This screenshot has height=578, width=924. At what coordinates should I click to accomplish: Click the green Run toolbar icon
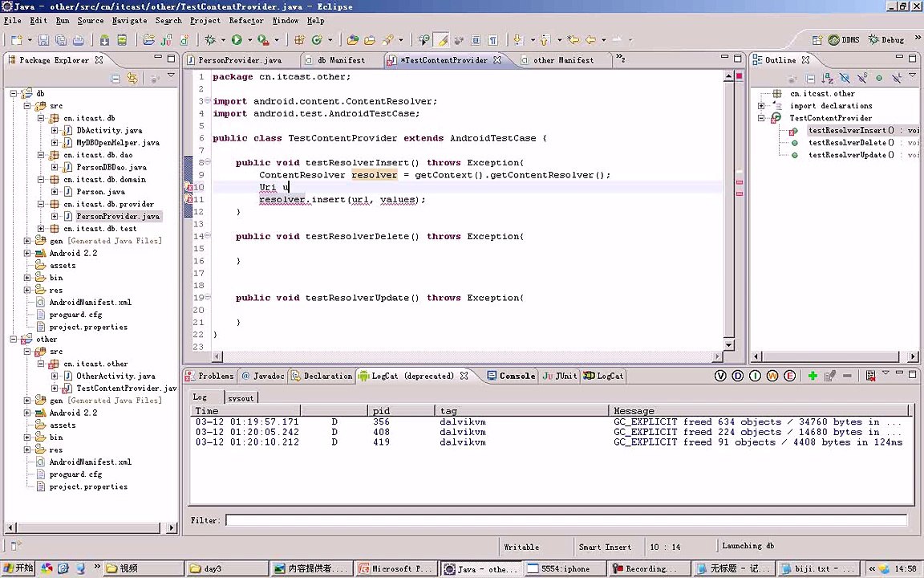(x=237, y=40)
